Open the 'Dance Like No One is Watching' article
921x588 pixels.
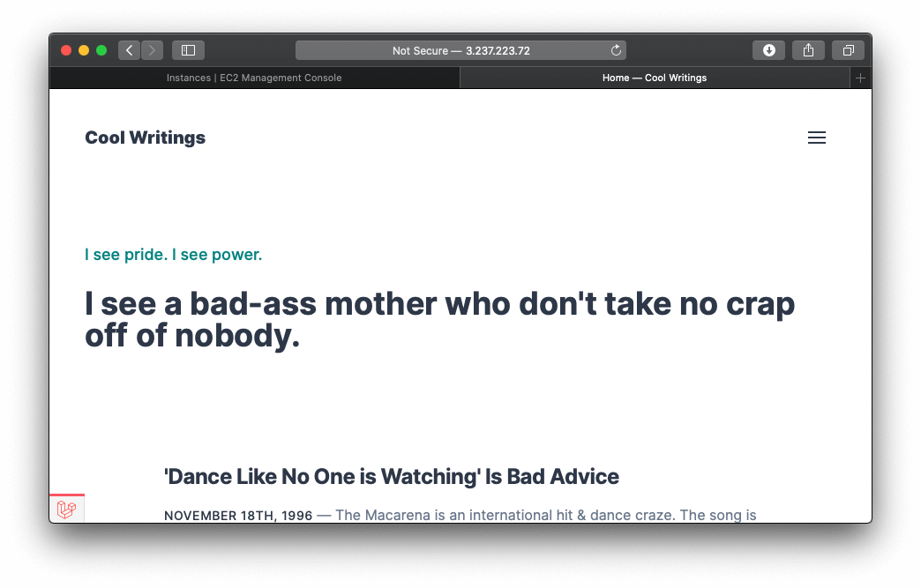pyautogui.click(x=391, y=477)
